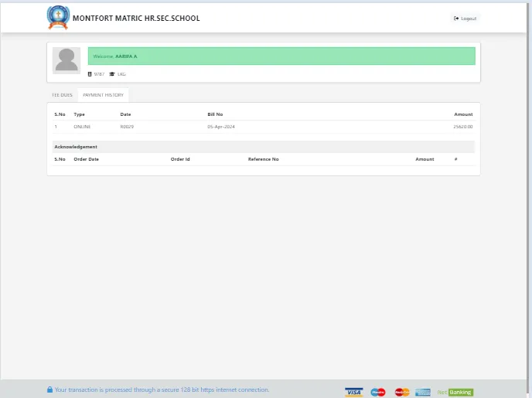This screenshot has height=398, width=532.
Task: Click the student avatar placeholder image
Action: click(x=66, y=60)
